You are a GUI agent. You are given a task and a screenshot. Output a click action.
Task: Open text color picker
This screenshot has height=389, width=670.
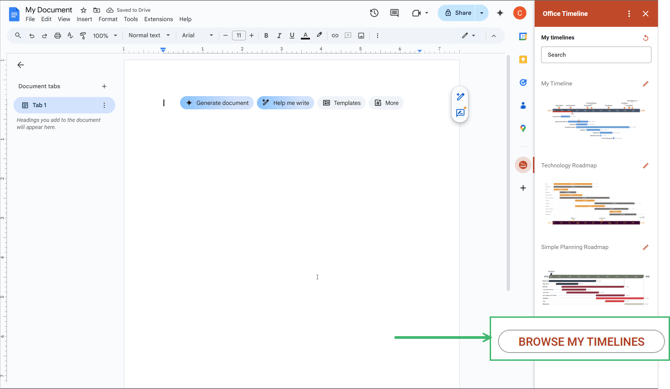[305, 35]
